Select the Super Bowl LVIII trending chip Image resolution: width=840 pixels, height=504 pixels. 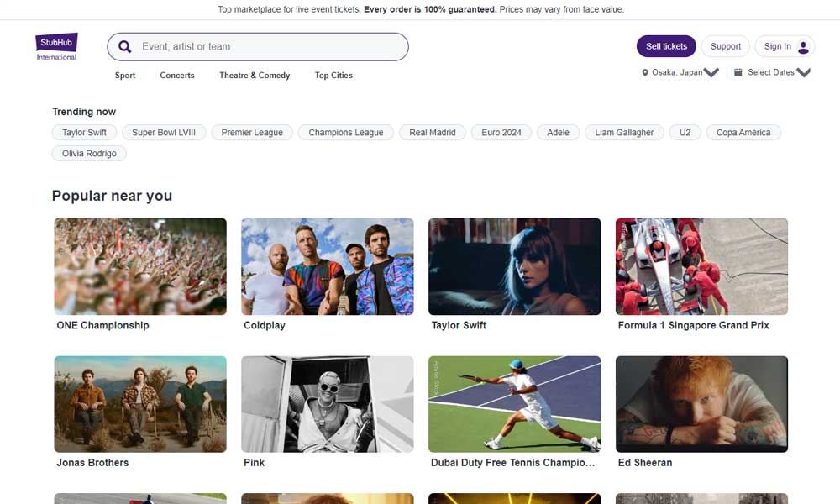(x=164, y=132)
